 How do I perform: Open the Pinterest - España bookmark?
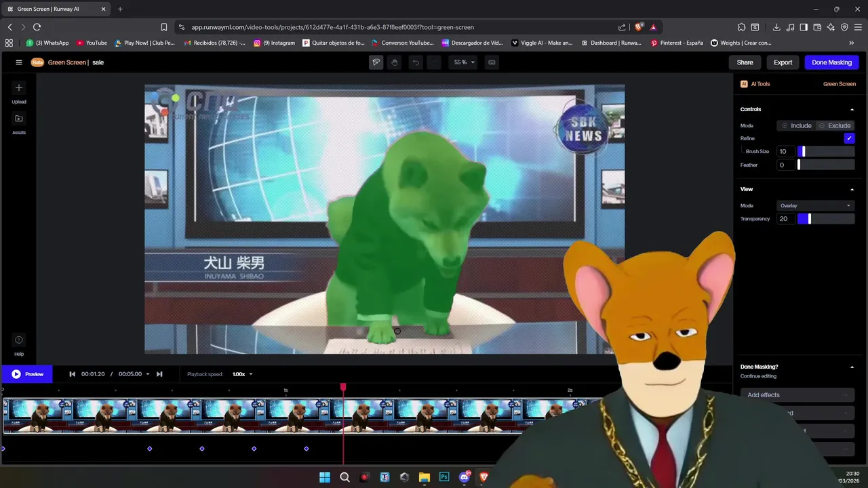677,43
